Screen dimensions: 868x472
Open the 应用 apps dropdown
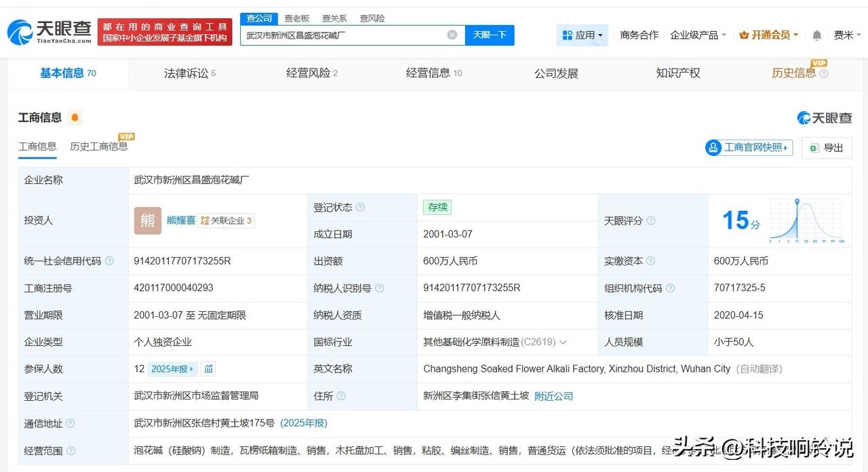pyautogui.click(x=583, y=35)
